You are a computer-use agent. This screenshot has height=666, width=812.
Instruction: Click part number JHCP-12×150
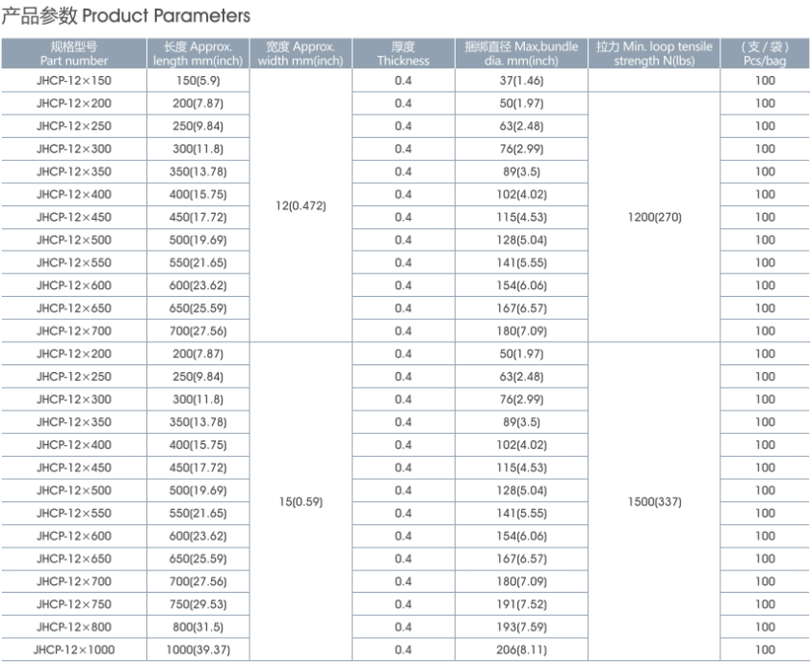[x=74, y=81]
